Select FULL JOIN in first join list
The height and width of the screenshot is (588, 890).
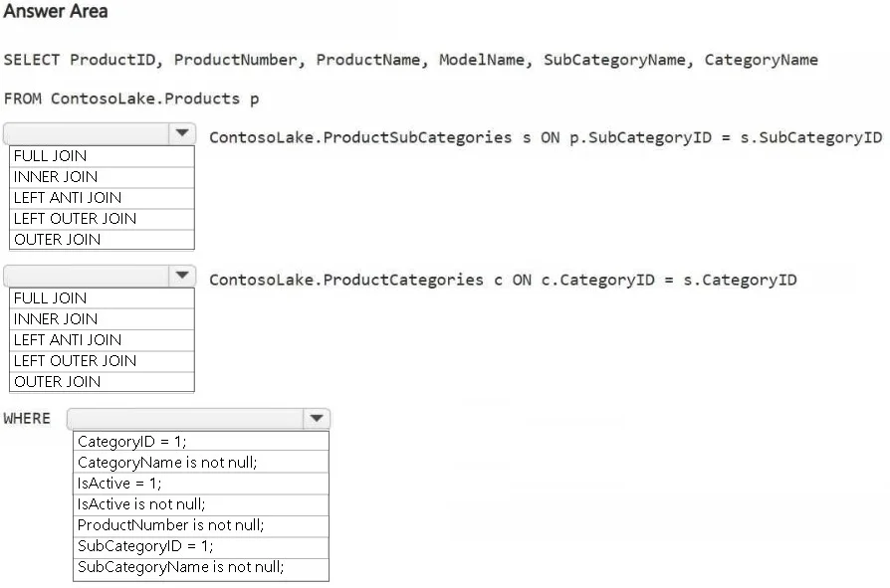[103, 156]
